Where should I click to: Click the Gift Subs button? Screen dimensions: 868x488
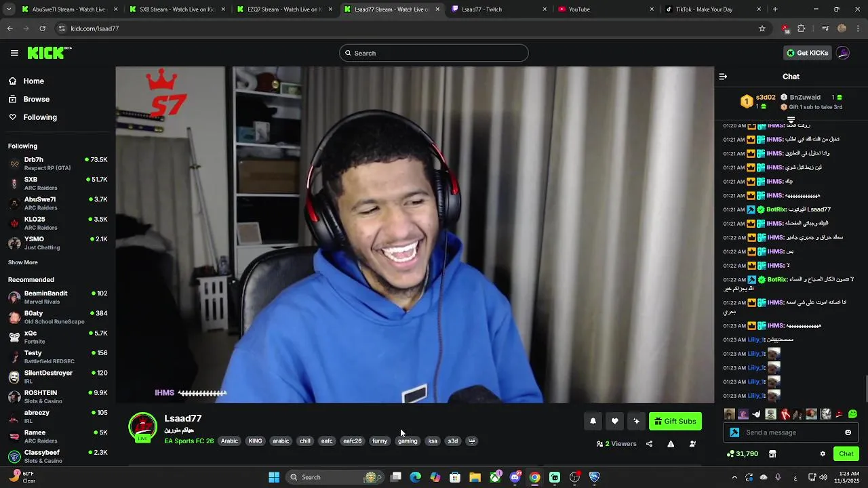(675, 422)
